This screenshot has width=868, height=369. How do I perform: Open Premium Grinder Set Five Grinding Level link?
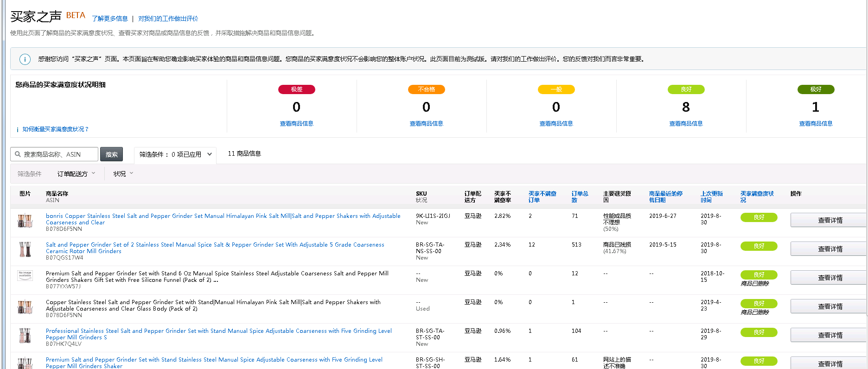tap(214, 363)
